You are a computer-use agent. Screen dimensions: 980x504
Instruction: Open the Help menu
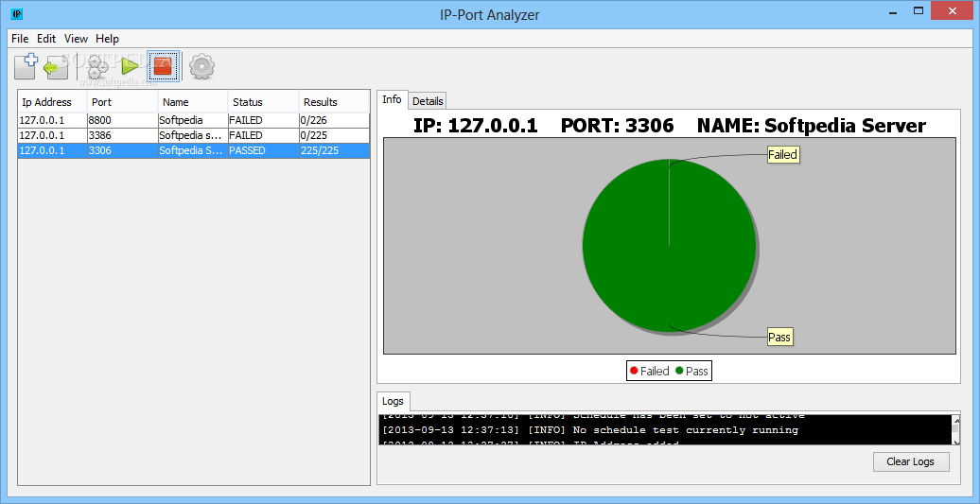(x=107, y=39)
